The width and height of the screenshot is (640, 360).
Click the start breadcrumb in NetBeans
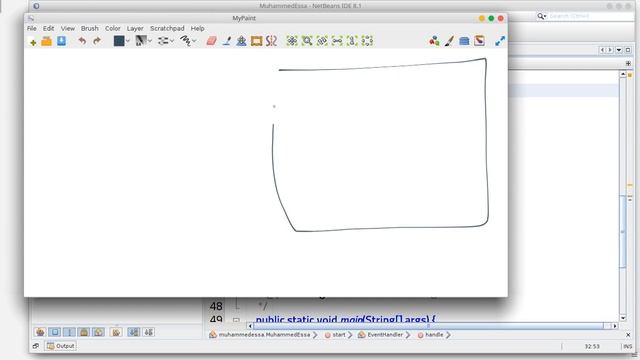point(339,335)
